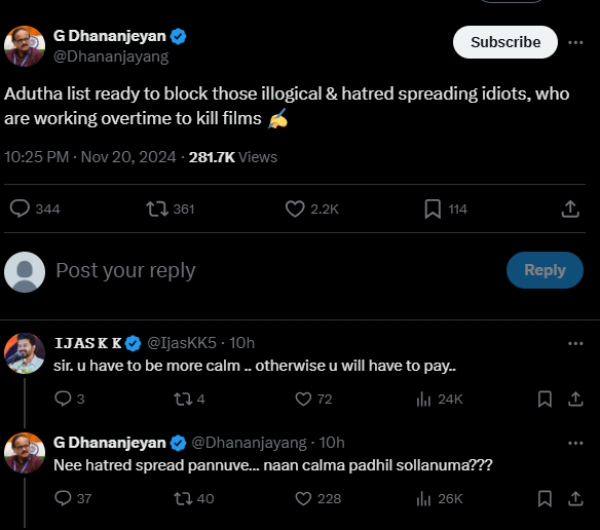Like G Dhananjeyan's reply with 228 likes
This screenshot has width=600, height=530.
click(304, 498)
